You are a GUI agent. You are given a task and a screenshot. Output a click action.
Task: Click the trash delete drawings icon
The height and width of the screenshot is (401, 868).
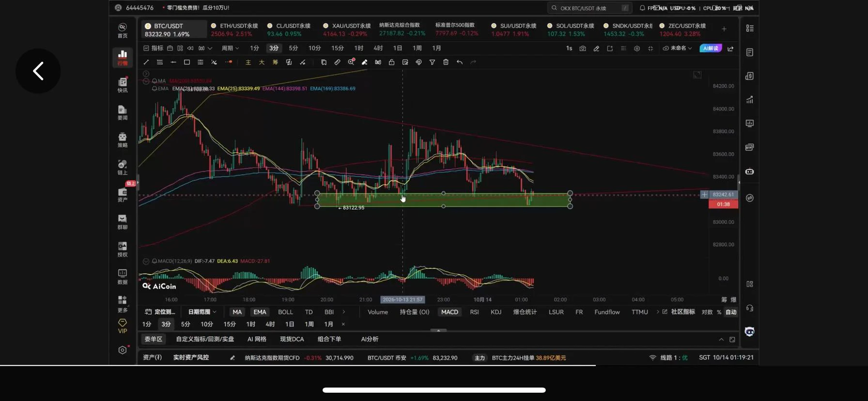pos(446,62)
